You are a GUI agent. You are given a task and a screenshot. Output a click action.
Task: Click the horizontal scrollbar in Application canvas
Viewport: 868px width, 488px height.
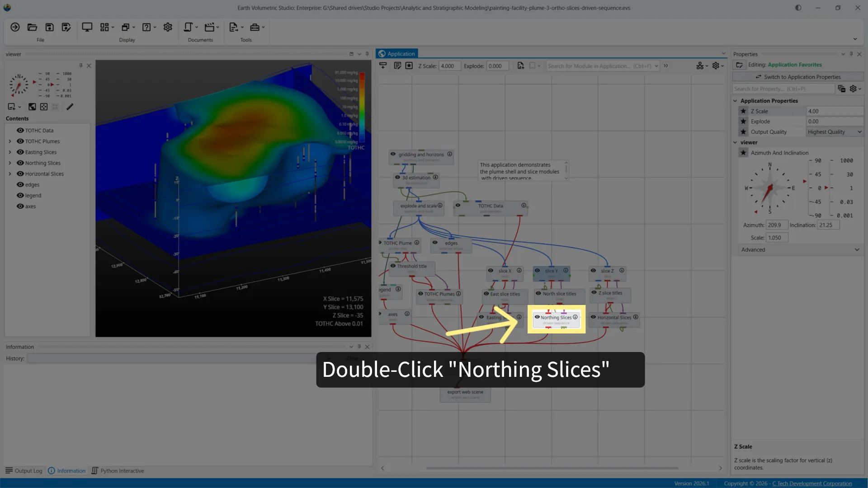552,468
